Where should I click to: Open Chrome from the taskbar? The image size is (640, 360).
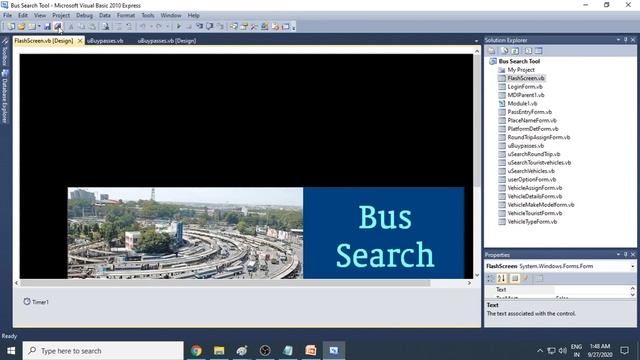click(x=196, y=351)
